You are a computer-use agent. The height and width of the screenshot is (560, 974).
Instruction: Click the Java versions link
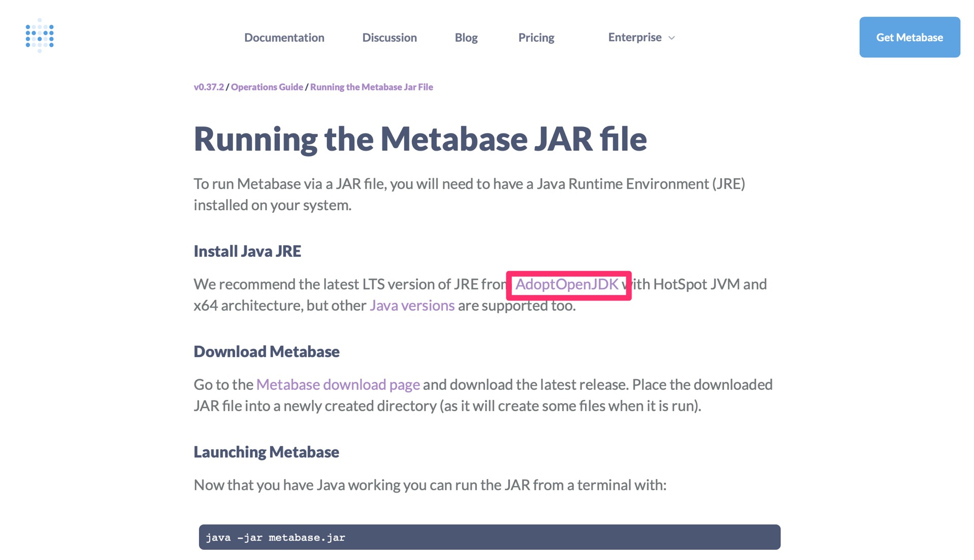coord(412,305)
